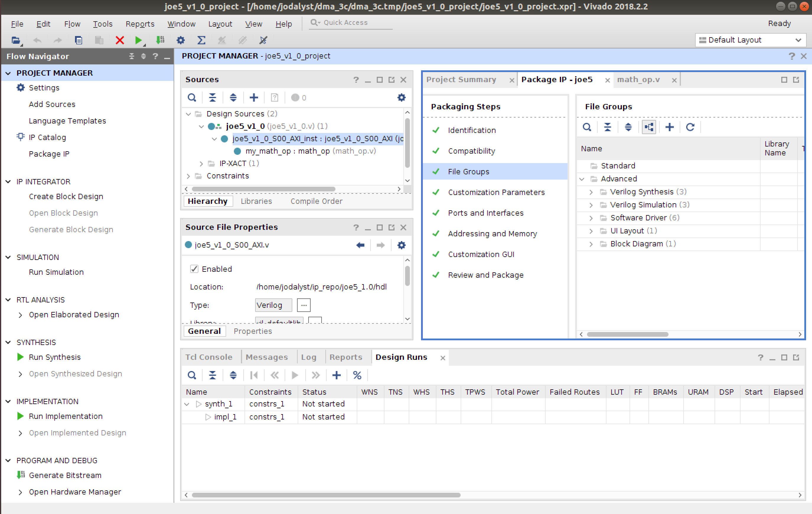Viewport: 812px width, 514px height.
Task: Click the green Run toolbar arrow
Action: (138, 40)
